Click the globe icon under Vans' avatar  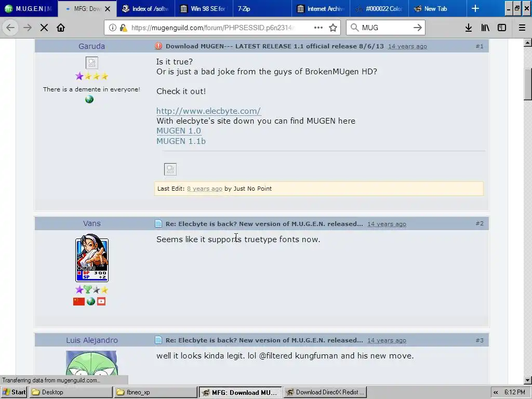90,301
